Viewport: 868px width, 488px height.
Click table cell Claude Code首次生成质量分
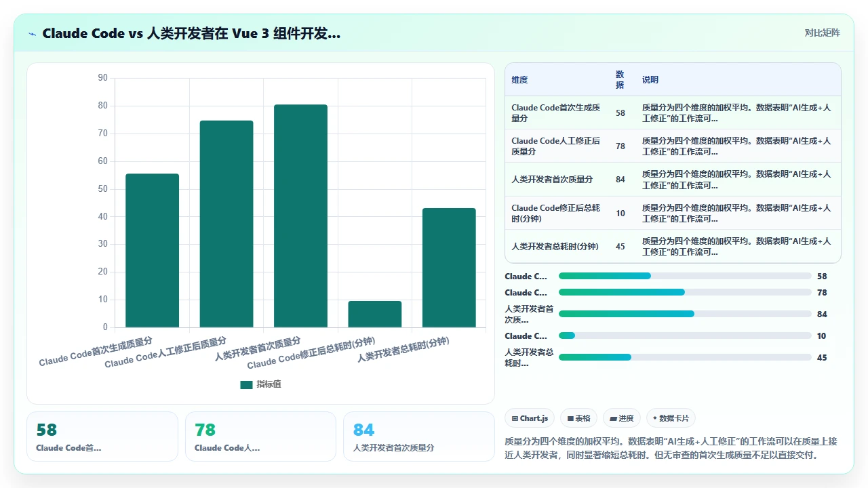coord(556,113)
